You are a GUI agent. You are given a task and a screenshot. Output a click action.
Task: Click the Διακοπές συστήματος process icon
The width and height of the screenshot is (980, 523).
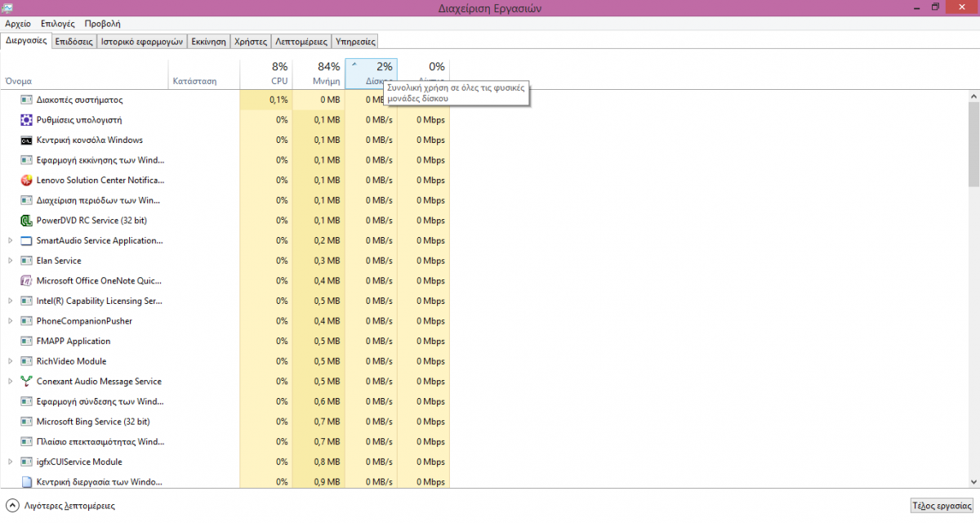(26, 100)
